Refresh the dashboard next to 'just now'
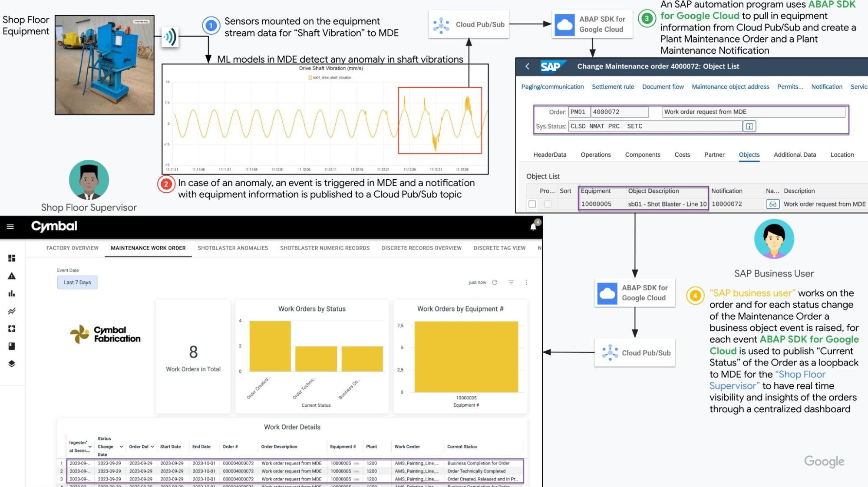 [495, 283]
